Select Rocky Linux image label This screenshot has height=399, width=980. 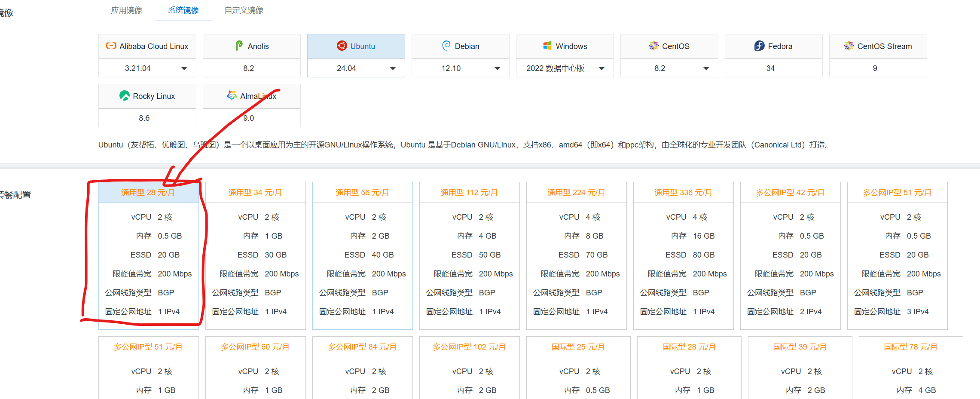pyautogui.click(x=154, y=96)
